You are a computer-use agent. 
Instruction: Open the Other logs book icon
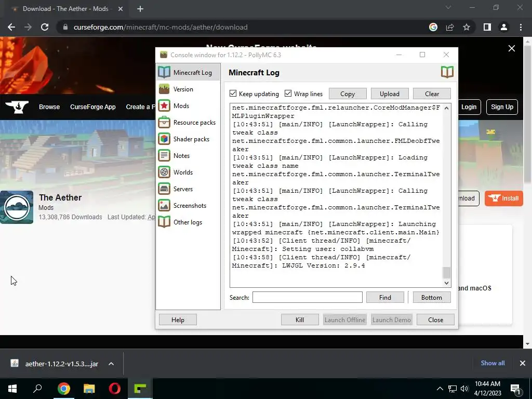pyautogui.click(x=164, y=222)
